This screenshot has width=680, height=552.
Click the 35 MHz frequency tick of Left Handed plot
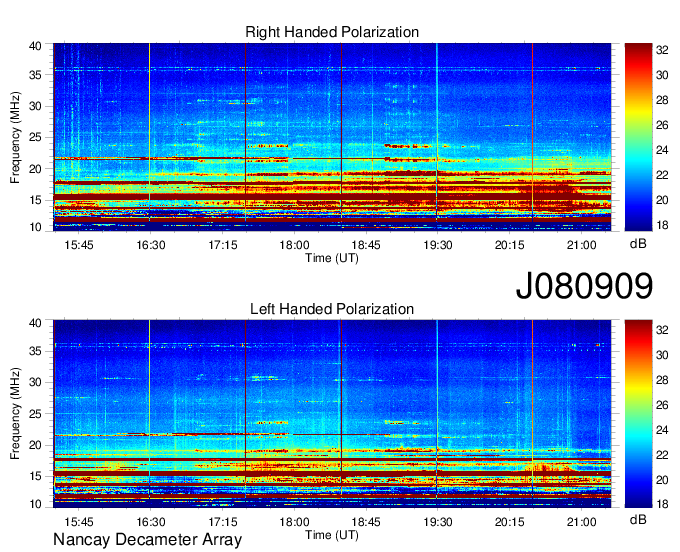click(x=35, y=351)
